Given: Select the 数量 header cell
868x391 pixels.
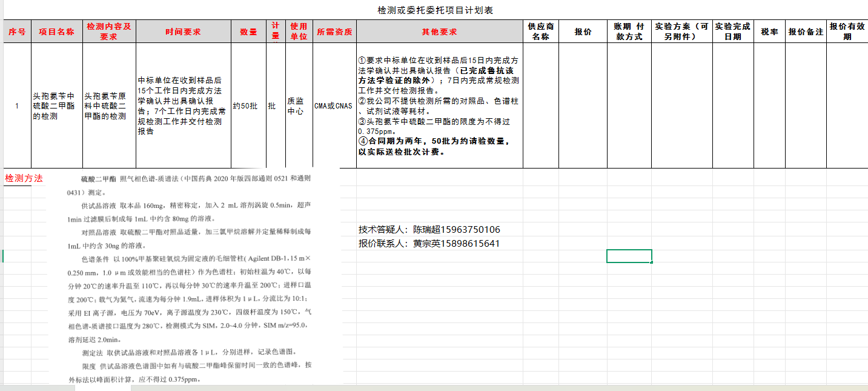Looking at the screenshot, I should pos(248,32).
